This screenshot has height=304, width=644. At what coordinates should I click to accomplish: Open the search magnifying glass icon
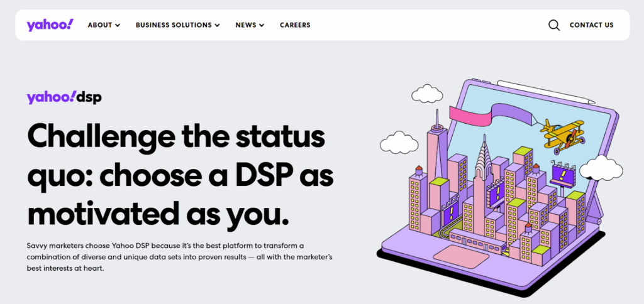(553, 25)
